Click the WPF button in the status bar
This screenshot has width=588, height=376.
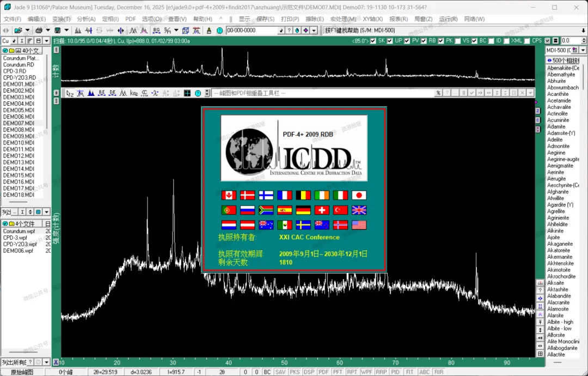366,372
